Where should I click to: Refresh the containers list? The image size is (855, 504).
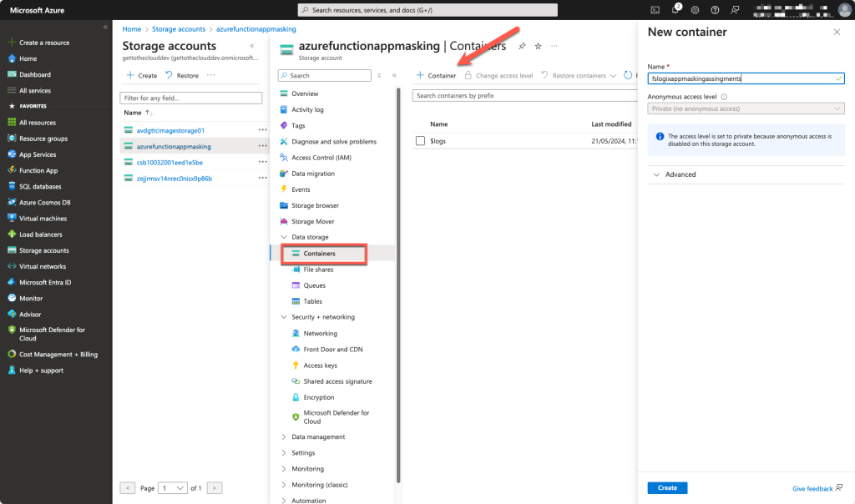point(628,75)
